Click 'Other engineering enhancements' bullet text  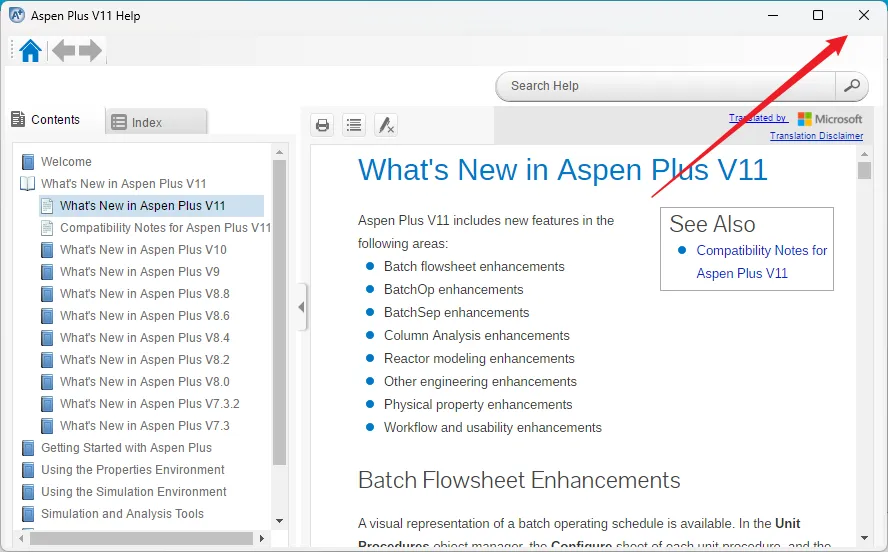tap(480, 382)
